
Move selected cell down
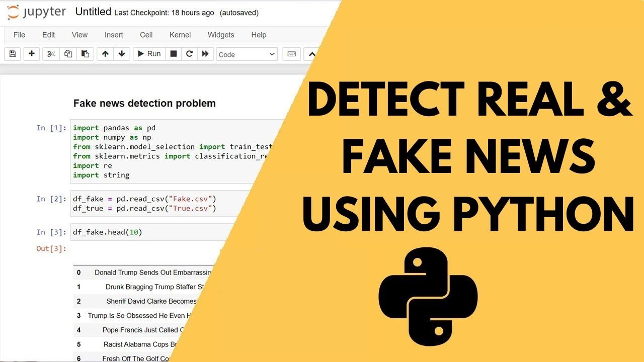coord(122,54)
